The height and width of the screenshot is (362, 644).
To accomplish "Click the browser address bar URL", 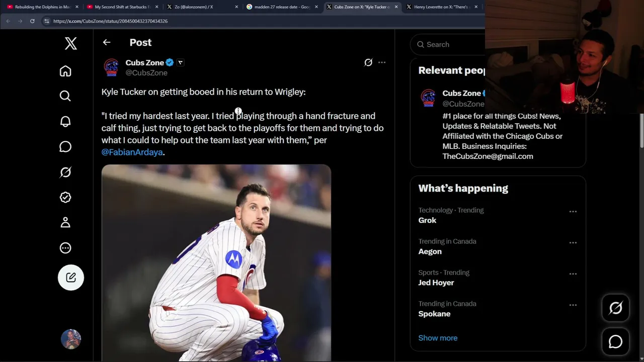I will [x=111, y=21].
